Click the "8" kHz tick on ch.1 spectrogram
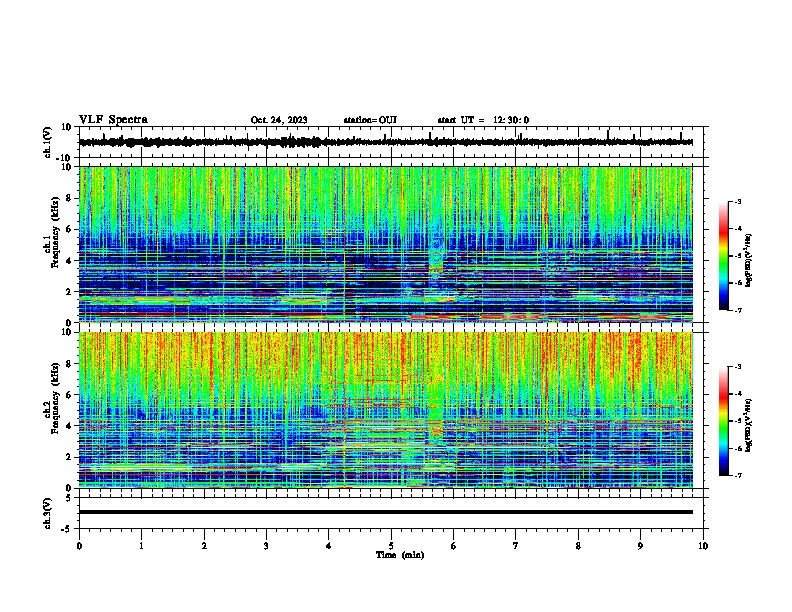 pos(69,198)
